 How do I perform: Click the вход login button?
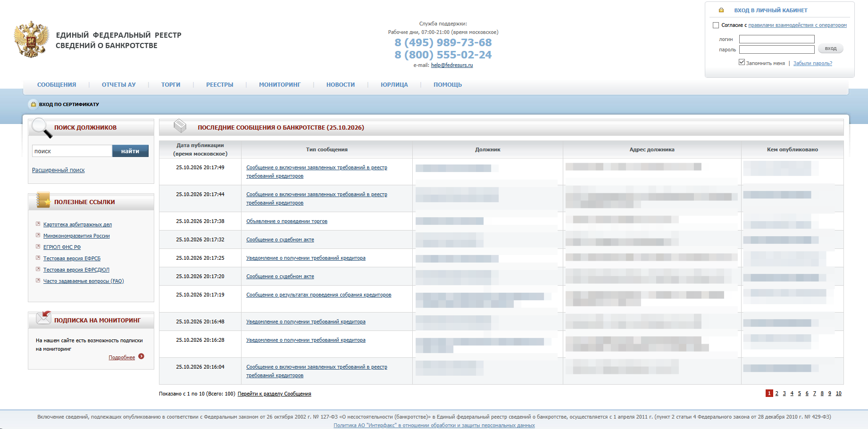[831, 49]
